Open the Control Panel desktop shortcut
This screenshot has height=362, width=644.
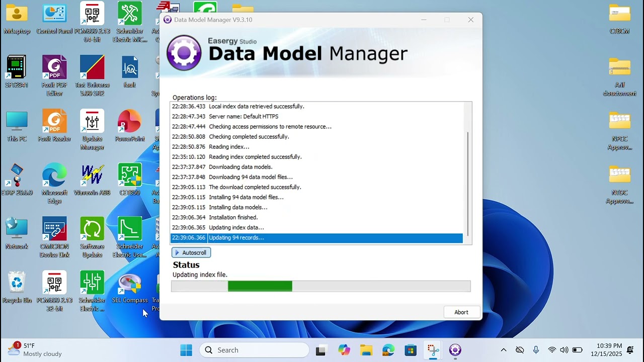tap(54, 19)
